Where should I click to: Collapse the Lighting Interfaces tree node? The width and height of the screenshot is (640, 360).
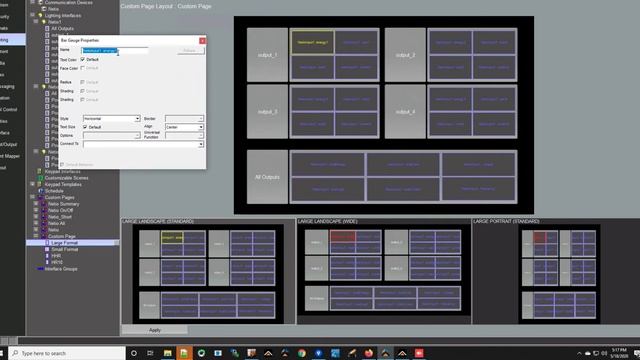coord(33,15)
